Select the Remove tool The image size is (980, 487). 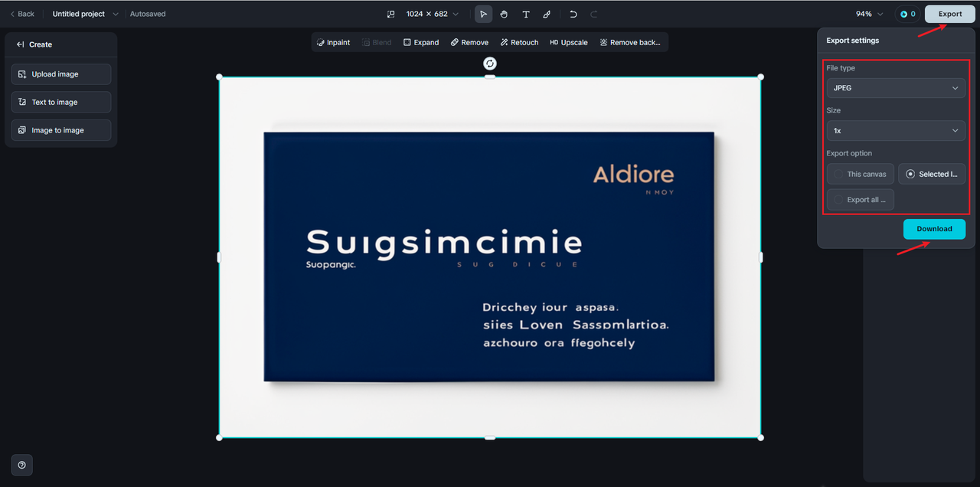(469, 42)
